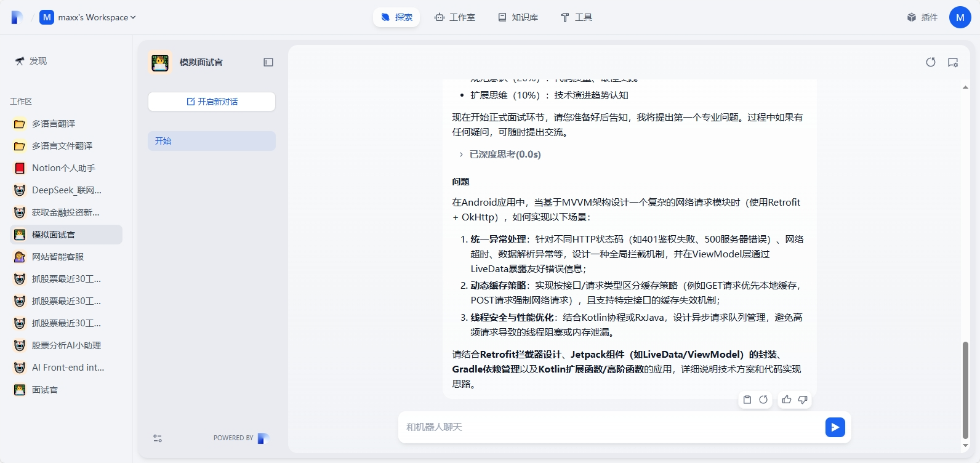Select the 网站智能客服 bot

(x=66, y=257)
